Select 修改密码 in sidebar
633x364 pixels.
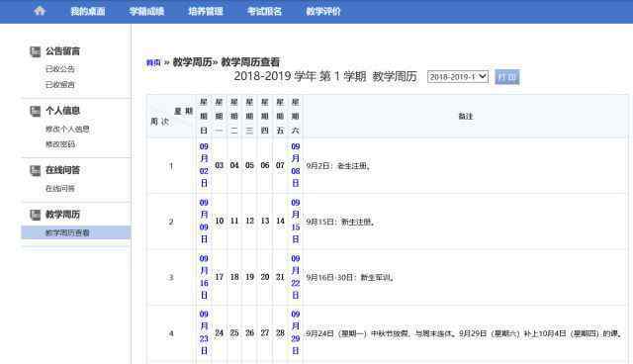pos(59,144)
